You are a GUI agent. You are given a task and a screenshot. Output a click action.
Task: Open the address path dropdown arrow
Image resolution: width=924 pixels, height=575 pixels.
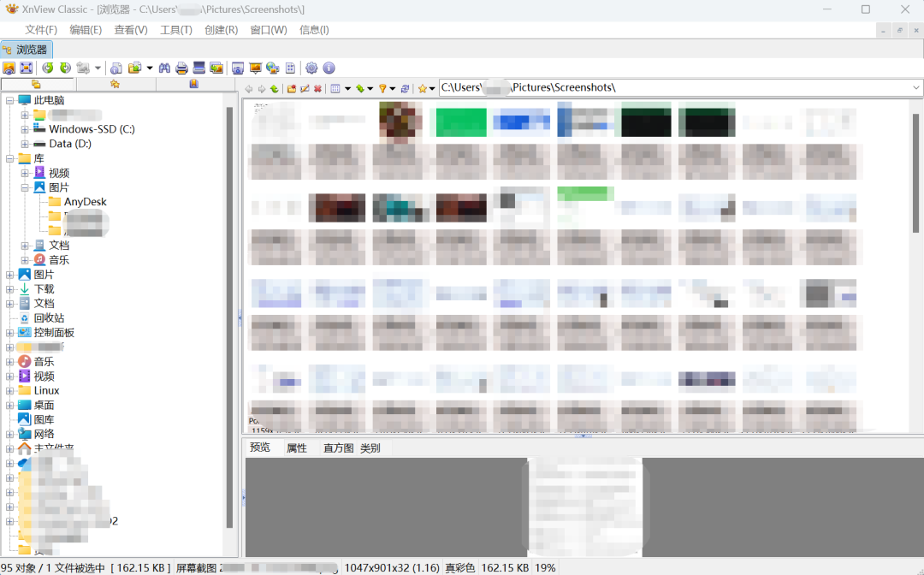916,87
